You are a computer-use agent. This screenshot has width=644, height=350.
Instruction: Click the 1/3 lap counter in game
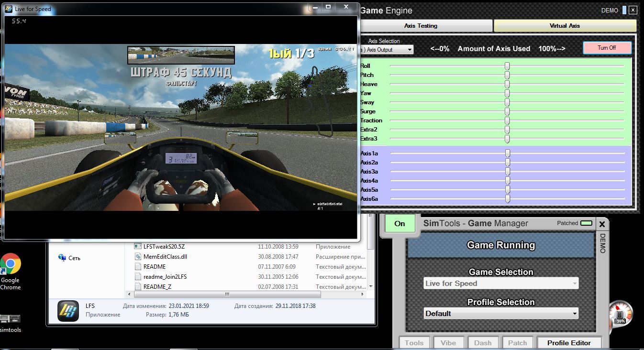[x=304, y=54]
